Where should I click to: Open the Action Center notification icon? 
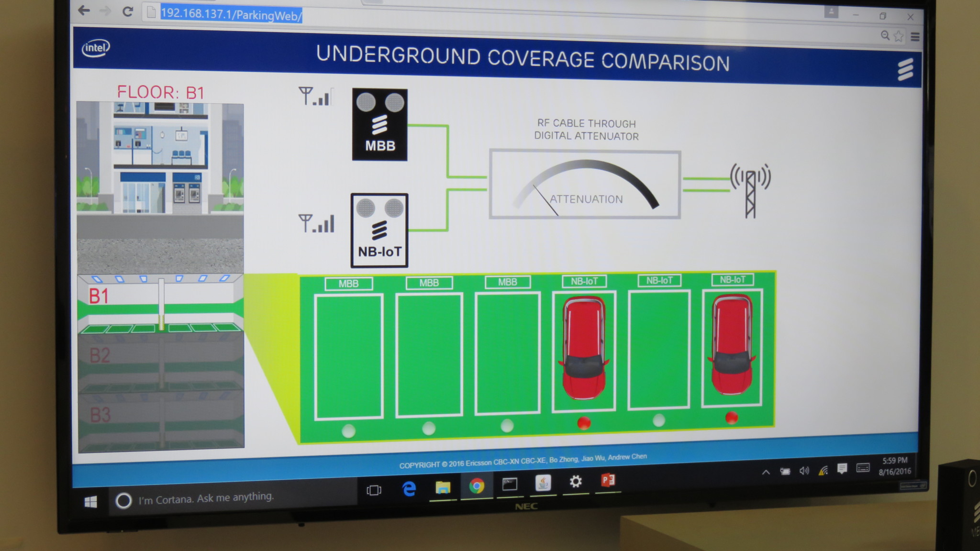tap(842, 469)
